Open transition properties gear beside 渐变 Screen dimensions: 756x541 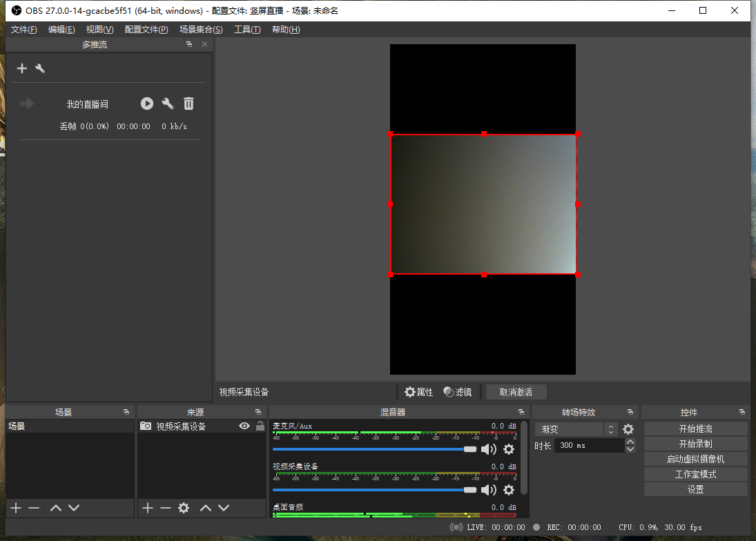pyautogui.click(x=628, y=429)
